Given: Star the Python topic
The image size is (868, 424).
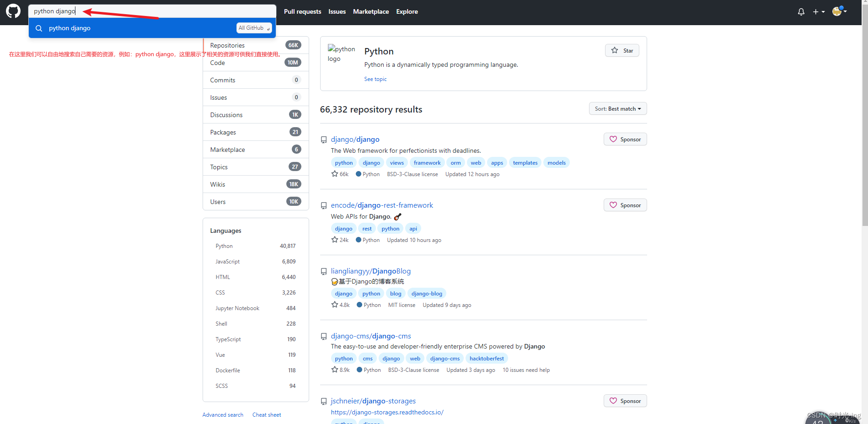Looking at the screenshot, I should pyautogui.click(x=622, y=50).
